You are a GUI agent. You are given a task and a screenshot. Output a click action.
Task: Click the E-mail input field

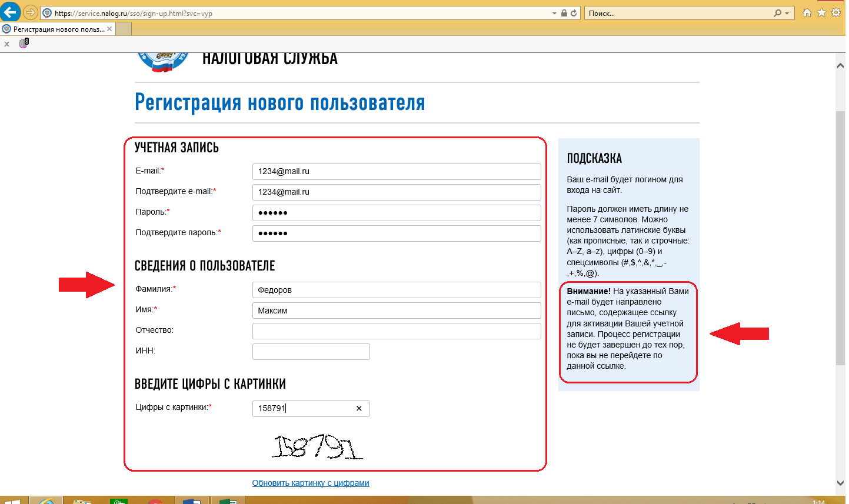point(397,171)
